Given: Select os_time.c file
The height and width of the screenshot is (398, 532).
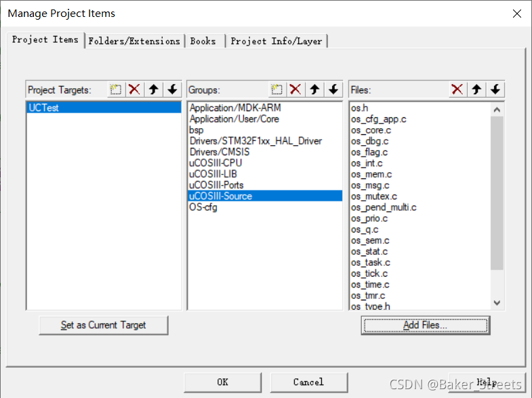Looking at the screenshot, I should click(420, 284).
